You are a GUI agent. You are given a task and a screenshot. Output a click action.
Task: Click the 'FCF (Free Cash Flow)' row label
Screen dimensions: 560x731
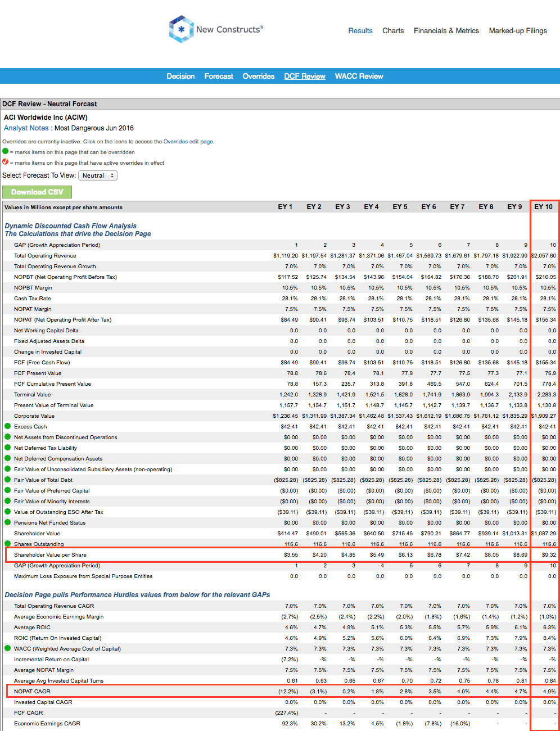point(42,363)
